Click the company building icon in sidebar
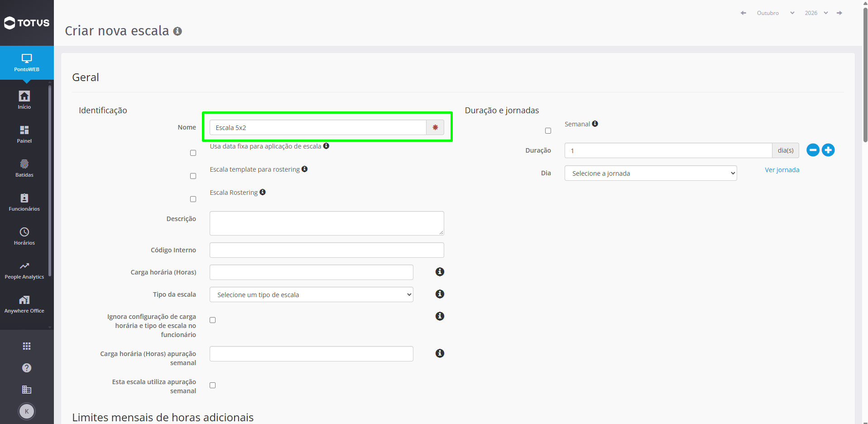 (x=27, y=390)
